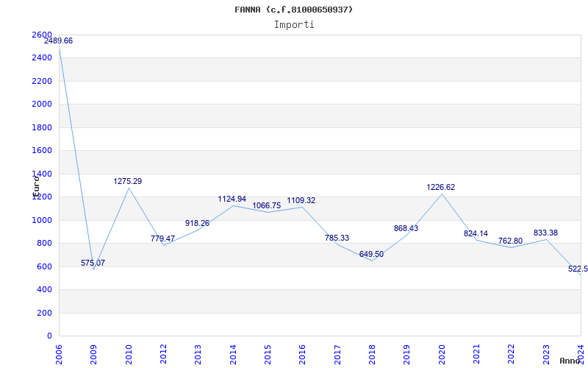Click the chart title FANNA (c.f.81000650937)
The height and width of the screenshot is (368, 588).
coord(294,10)
